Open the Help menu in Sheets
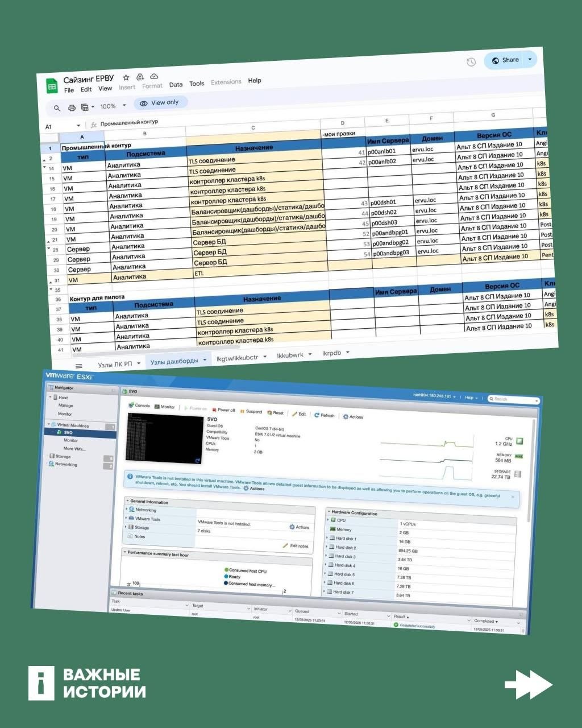582x728 pixels. [x=255, y=80]
